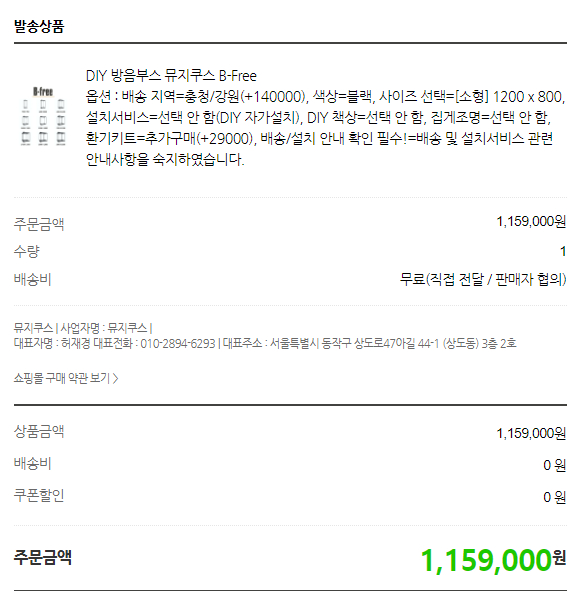Click the DIY 방음부스 뮤지쿠스 B-Free product title
Screen dimensions: 580x596
pyautogui.click(x=171, y=76)
